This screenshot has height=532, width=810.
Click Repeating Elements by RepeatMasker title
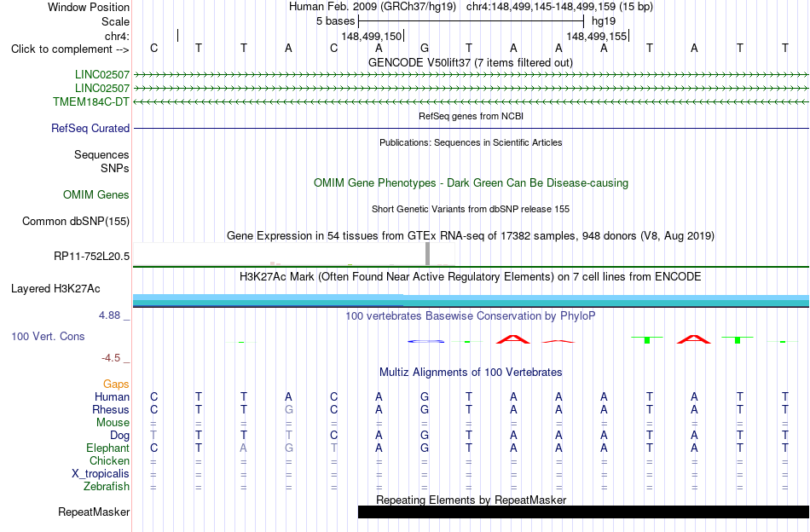click(472, 500)
